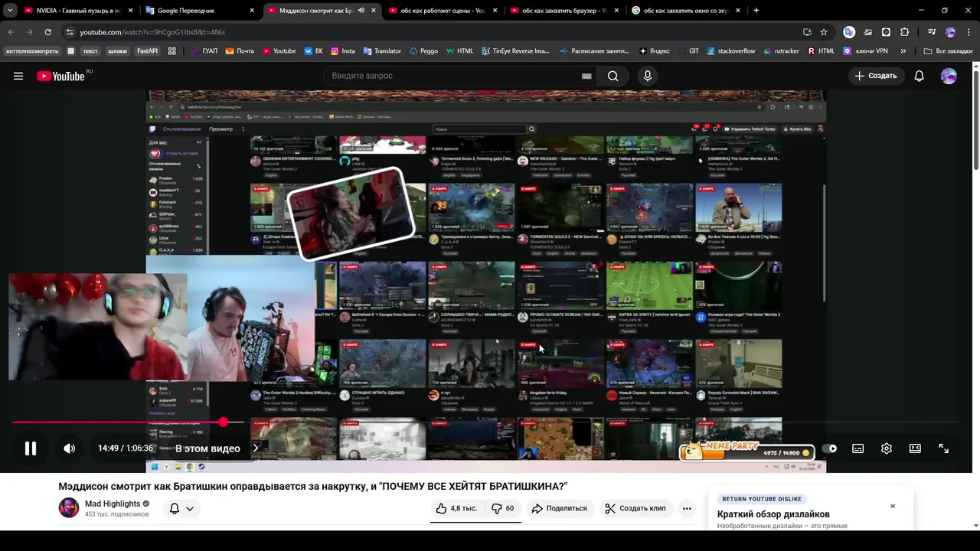Start voice search with microphone
The image size is (980, 551).
pos(648,76)
